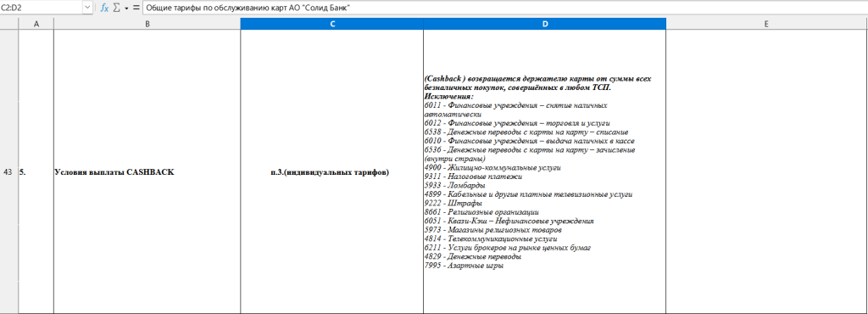Select the cell containing "5."

coord(36,171)
